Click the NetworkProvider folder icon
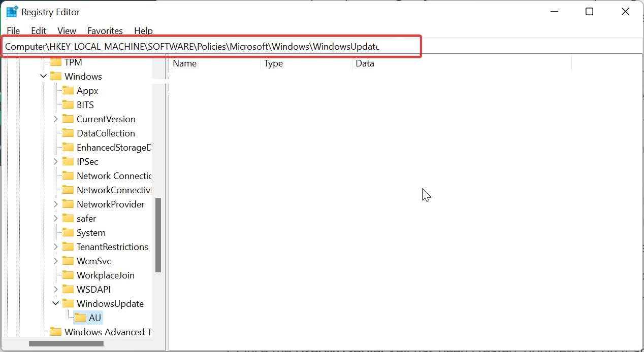Screen dimensions: 644x352 (x=68, y=204)
